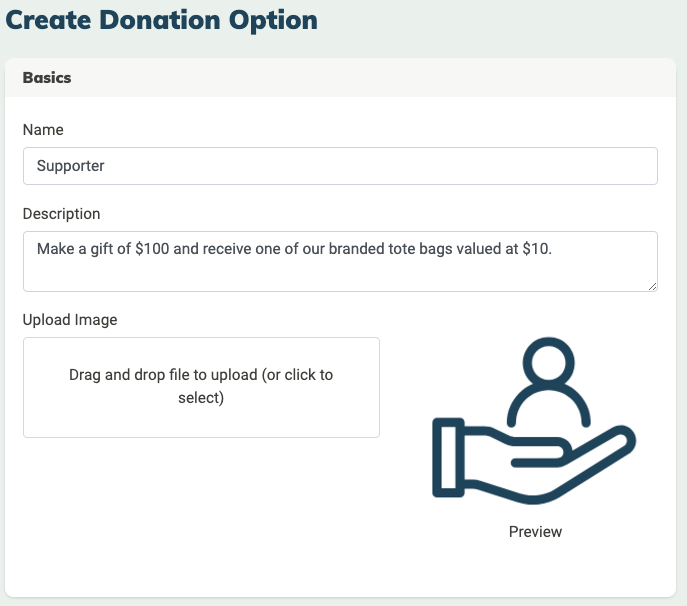Focus the Description text area
The height and width of the screenshot is (606, 687).
[340, 261]
